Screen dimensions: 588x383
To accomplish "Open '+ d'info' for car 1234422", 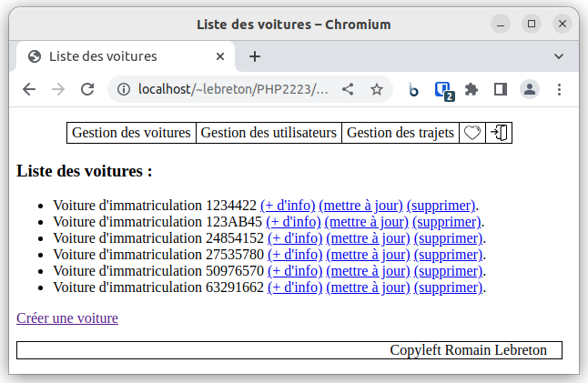I will (288, 206).
